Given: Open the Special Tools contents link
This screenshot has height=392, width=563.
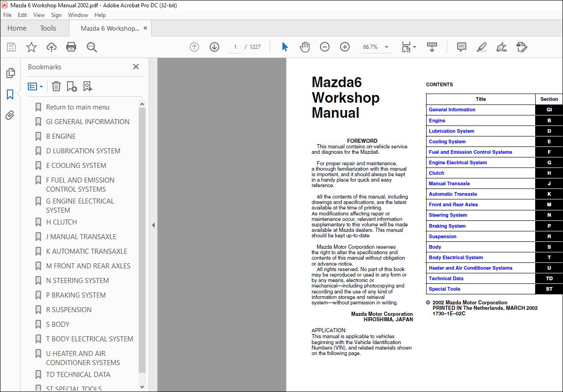Looking at the screenshot, I should 444,289.
